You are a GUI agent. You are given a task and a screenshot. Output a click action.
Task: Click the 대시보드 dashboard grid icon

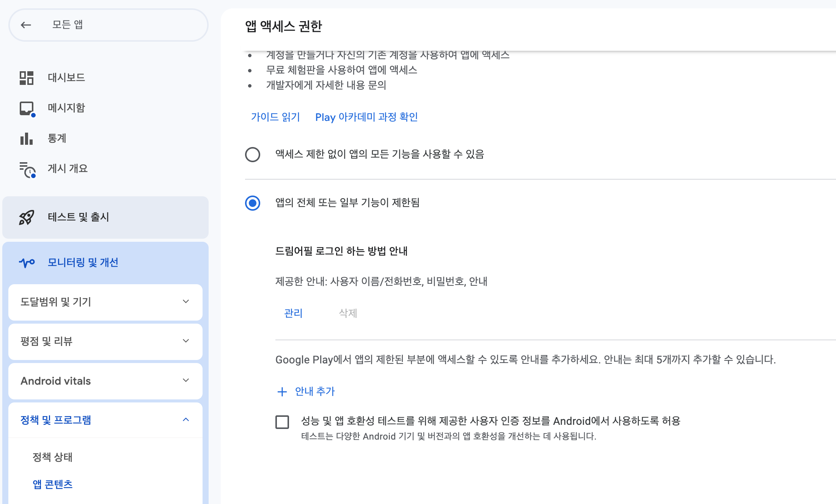pos(27,78)
